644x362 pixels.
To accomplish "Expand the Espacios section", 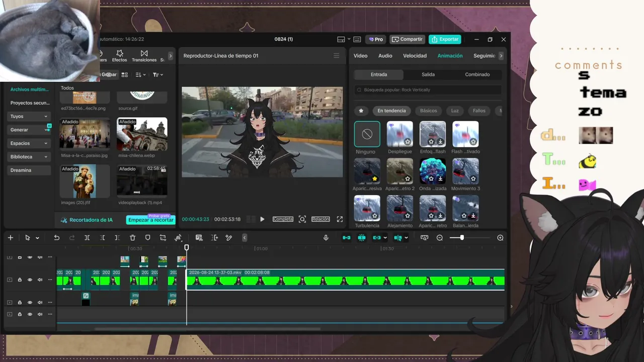I will (x=29, y=143).
